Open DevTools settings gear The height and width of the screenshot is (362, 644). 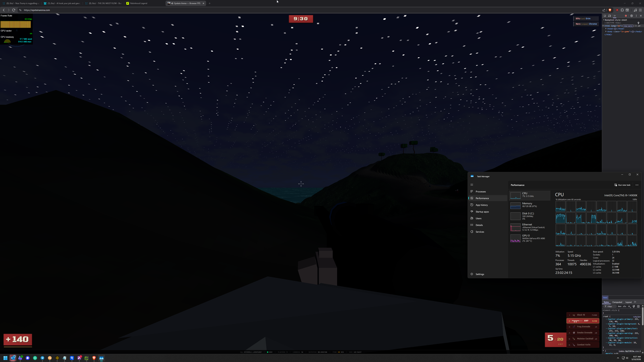[x=631, y=16]
